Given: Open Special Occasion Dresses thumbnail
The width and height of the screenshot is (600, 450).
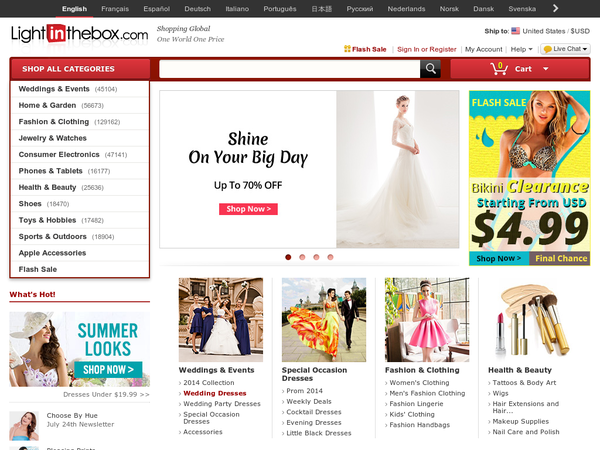Looking at the screenshot, I should (324, 320).
